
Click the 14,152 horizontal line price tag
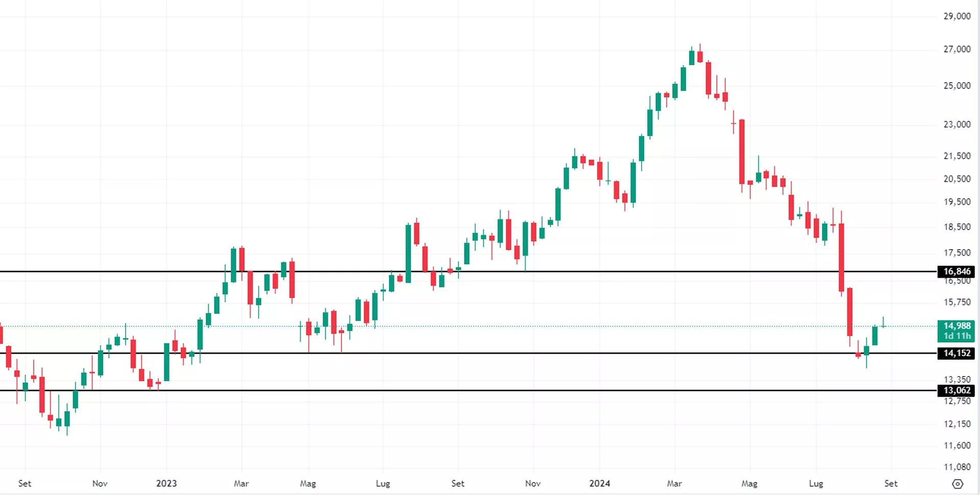(957, 353)
